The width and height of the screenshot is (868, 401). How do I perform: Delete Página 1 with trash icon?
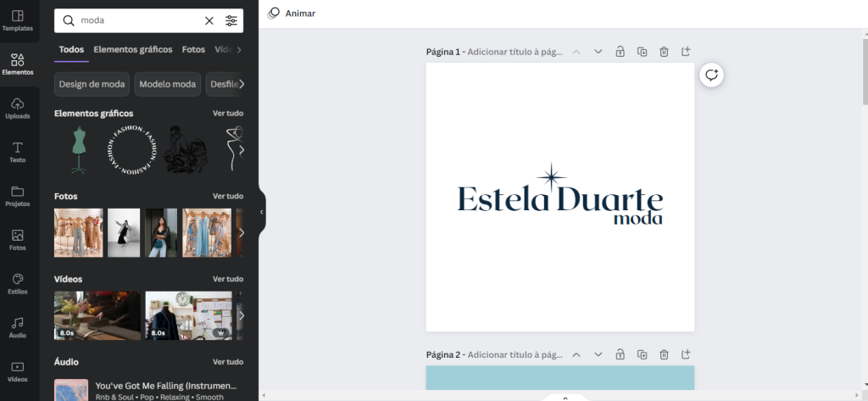click(665, 52)
